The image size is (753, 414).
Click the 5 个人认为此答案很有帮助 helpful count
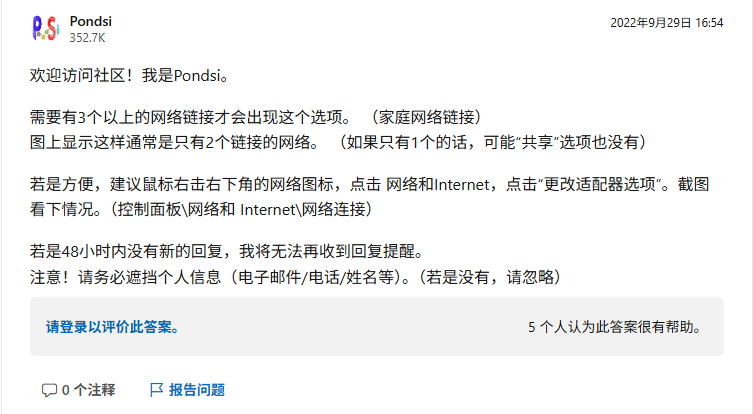point(615,327)
